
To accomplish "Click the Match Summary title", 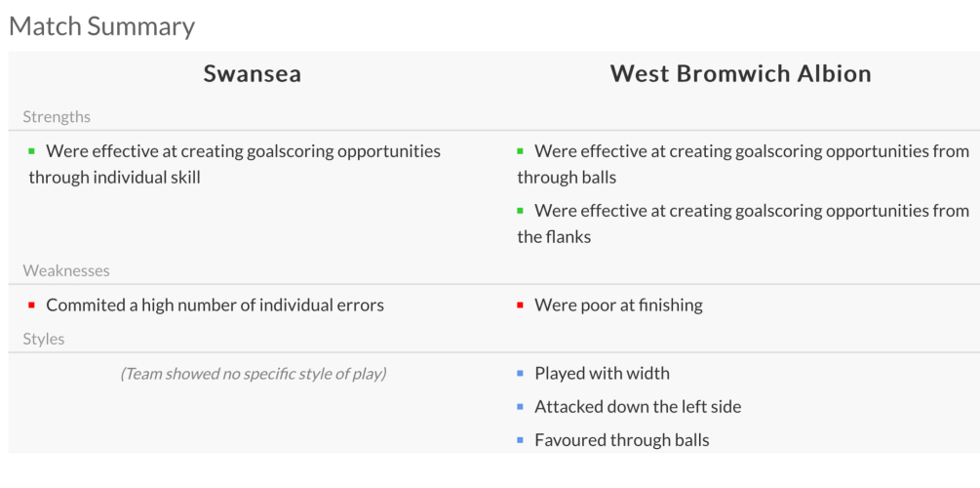I will pyautogui.click(x=101, y=26).
